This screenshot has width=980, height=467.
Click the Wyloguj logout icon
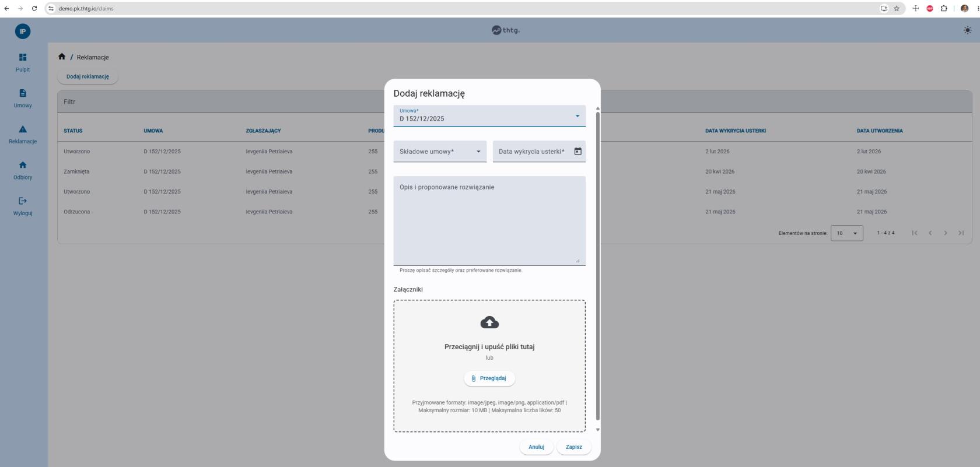[23, 201]
